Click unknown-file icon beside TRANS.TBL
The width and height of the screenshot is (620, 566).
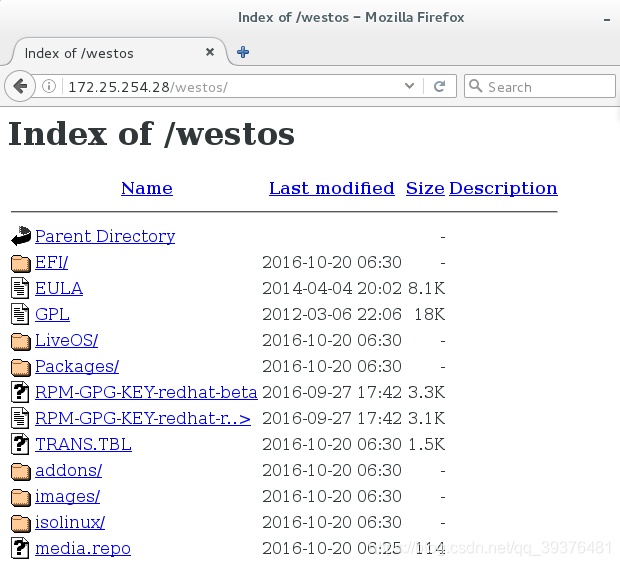(20, 444)
